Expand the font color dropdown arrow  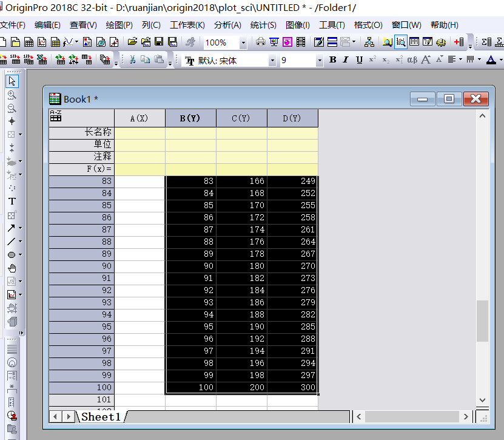coord(501,60)
